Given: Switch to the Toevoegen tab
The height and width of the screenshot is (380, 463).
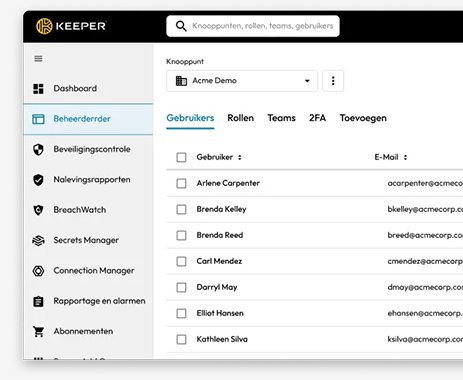Looking at the screenshot, I should click(x=363, y=118).
